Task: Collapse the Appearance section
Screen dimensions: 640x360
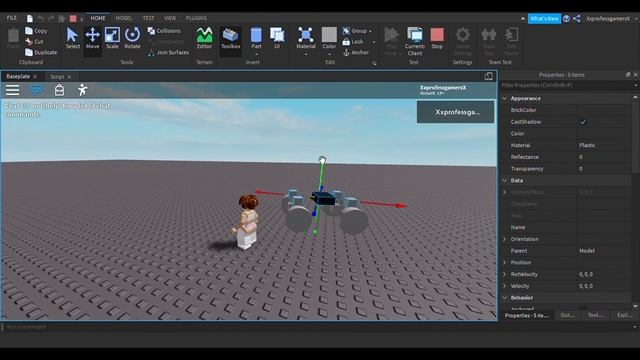Action: (505, 98)
